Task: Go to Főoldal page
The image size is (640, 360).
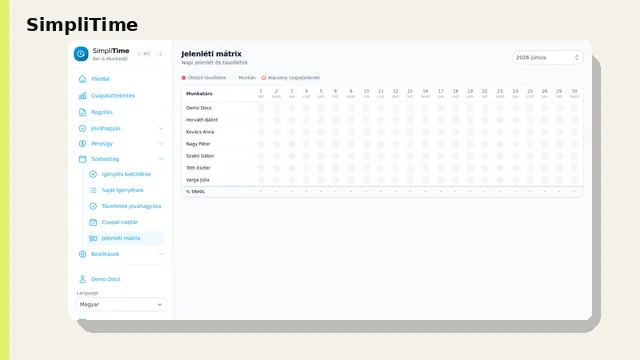Action: pos(100,79)
